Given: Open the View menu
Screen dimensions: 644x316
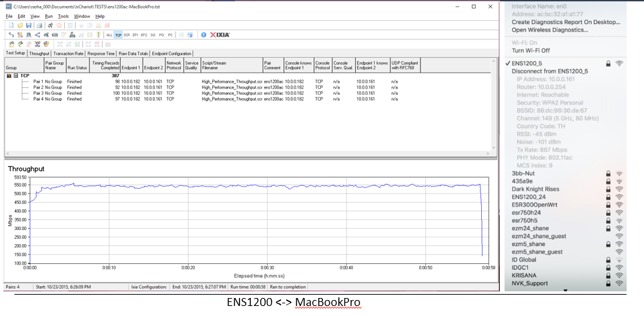Looking at the screenshot, I should coord(35,17).
